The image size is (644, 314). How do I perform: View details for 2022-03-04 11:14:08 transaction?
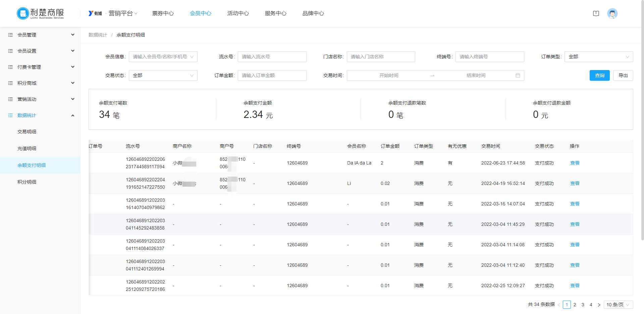click(575, 245)
